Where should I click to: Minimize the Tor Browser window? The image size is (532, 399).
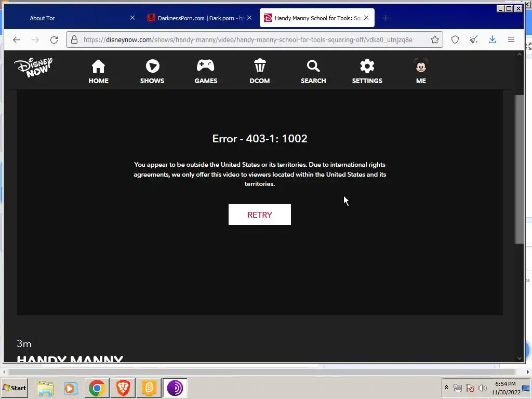click(500, 9)
